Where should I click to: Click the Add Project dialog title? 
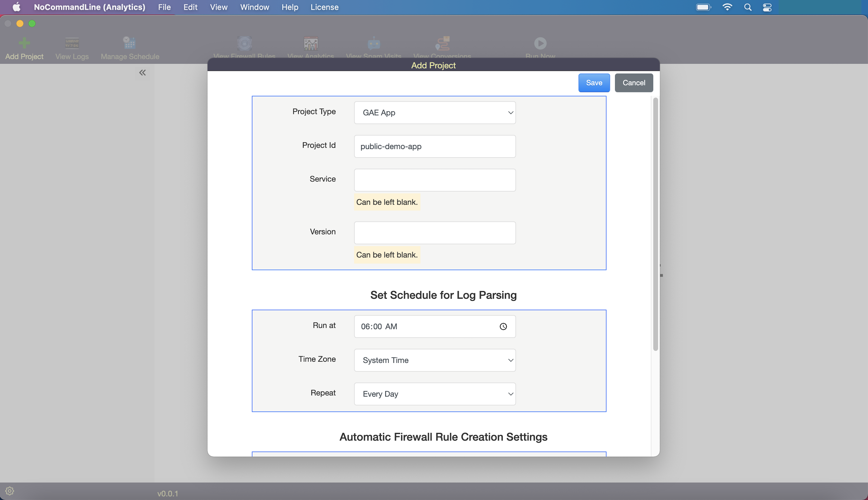click(433, 65)
